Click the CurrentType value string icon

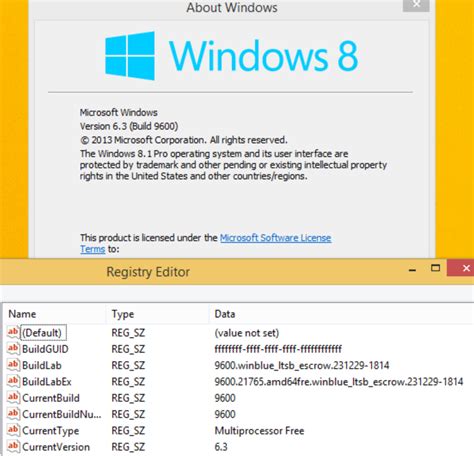(13, 430)
